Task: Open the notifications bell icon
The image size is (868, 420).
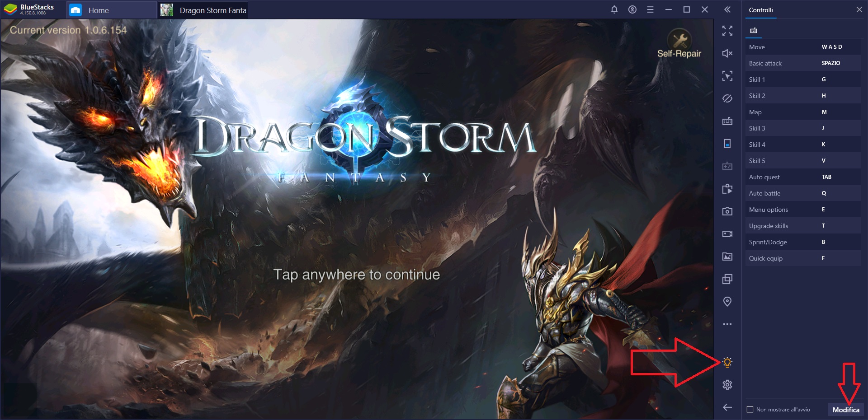Action: 614,9
